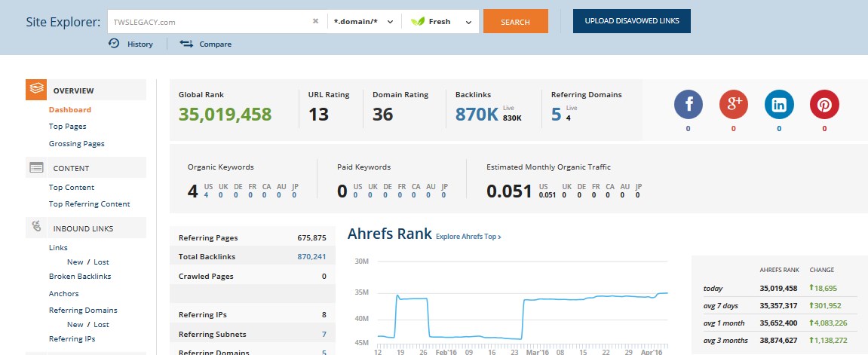Open the Compare option
Viewport: 868px width, 355px height.
(x=206, y=44)
